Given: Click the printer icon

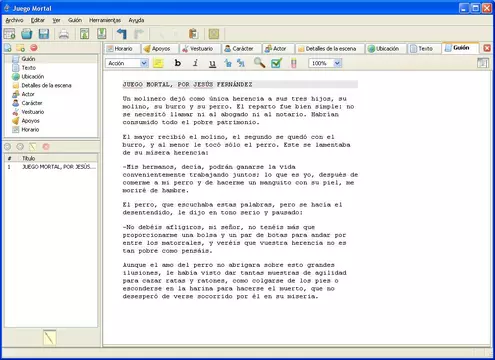Looking at the screenshot, I should click(64, 34).
